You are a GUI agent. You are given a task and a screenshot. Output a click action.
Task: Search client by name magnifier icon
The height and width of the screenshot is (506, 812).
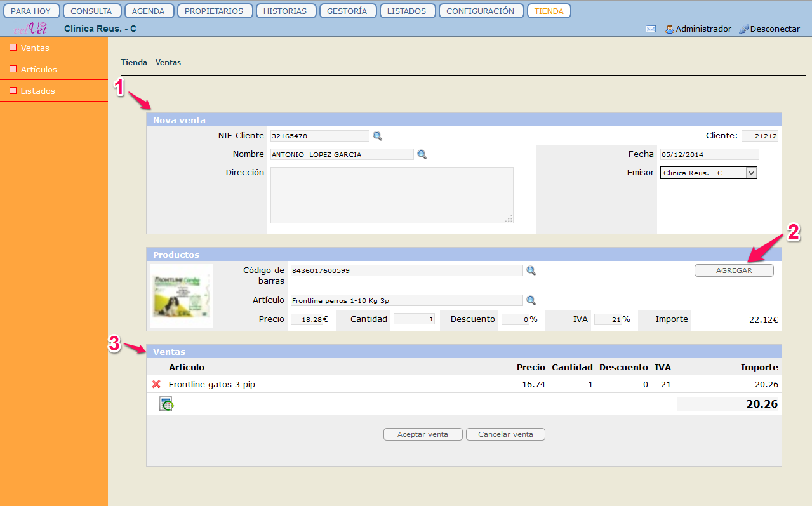(x=422, y=154)
